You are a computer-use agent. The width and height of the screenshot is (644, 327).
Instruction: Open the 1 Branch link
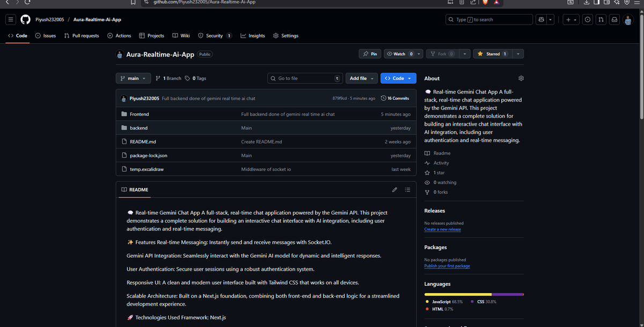168,78
